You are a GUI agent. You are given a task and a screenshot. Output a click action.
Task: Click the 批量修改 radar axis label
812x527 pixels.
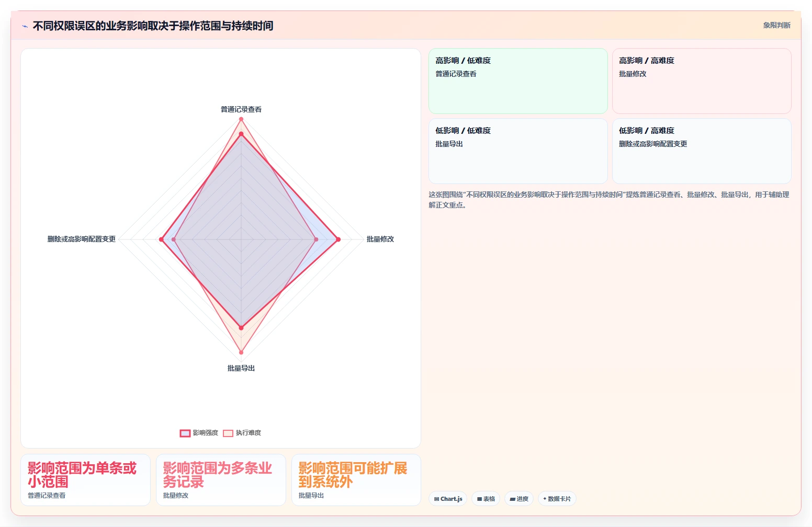380,239
